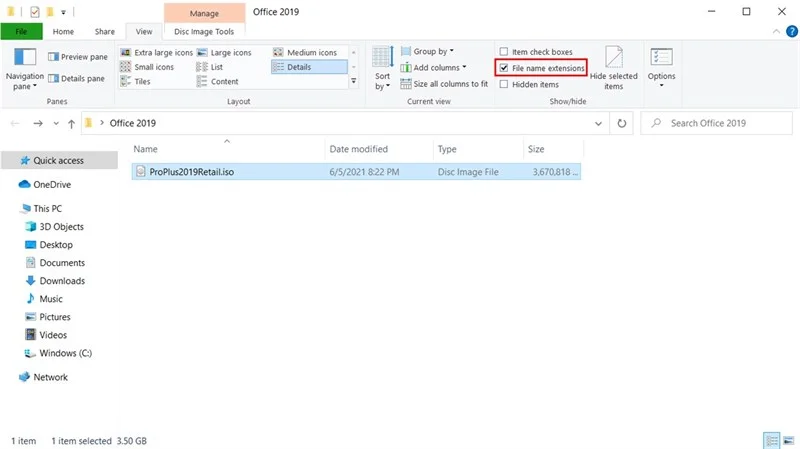This screenshot has height=449, width=800.
Task: Collapse the ribbon with the chevron
Action: tap(776, 32)
